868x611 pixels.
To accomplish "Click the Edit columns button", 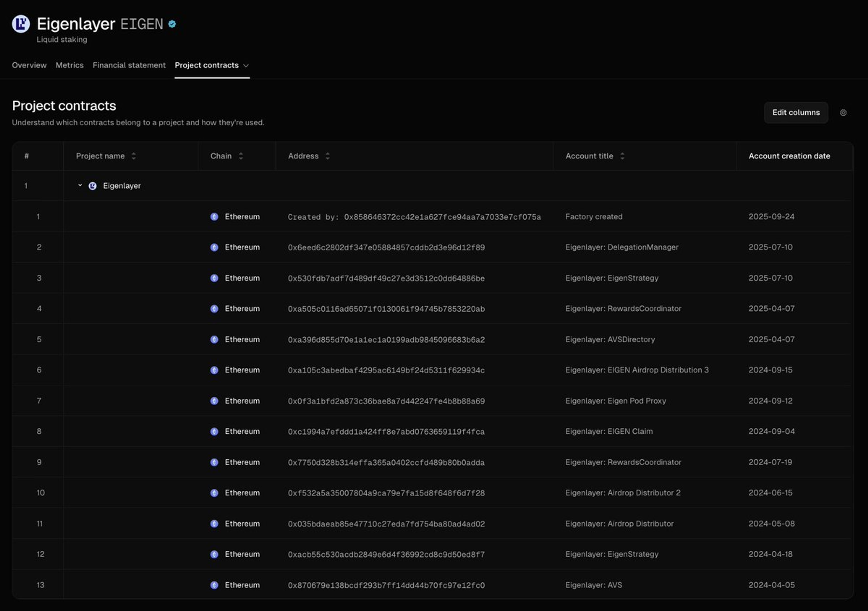I will (x=796, y=113).
